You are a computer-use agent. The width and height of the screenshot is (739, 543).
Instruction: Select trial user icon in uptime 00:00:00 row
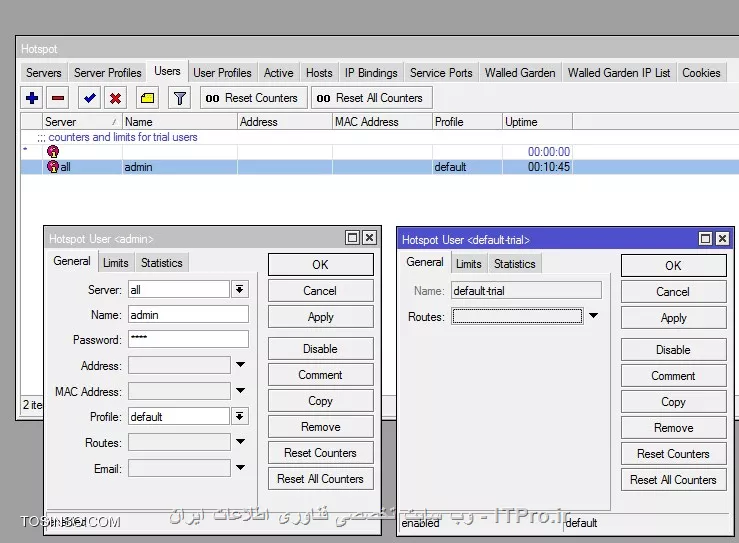[x=53, y=152]
